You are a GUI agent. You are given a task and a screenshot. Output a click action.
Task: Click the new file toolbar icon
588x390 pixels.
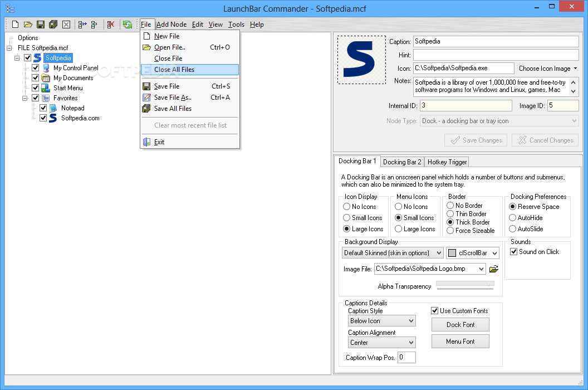pyautogui.click(x=16, y=25)
